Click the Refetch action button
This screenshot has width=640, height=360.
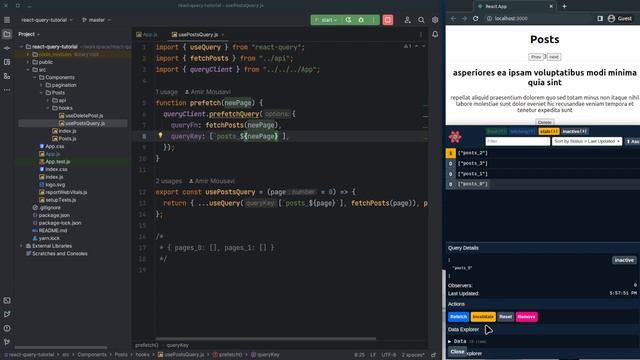[458, 317]
